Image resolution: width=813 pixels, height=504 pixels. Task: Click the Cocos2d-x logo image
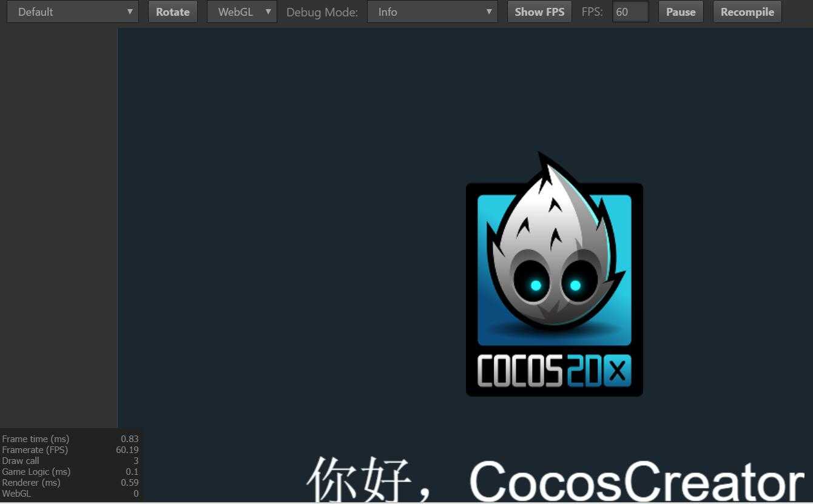click(x=555, y=274)
